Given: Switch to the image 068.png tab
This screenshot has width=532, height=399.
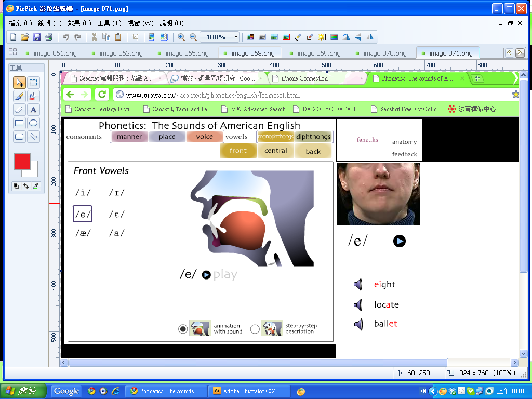Looking at the screenshot, I should pyautogui.click(x=252, y=53).
